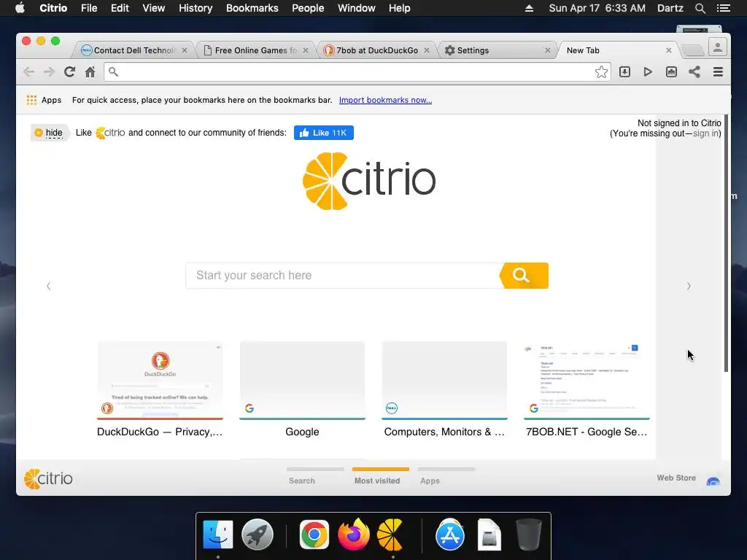
Task: Open Notification Center list icon
Action: 724,8
